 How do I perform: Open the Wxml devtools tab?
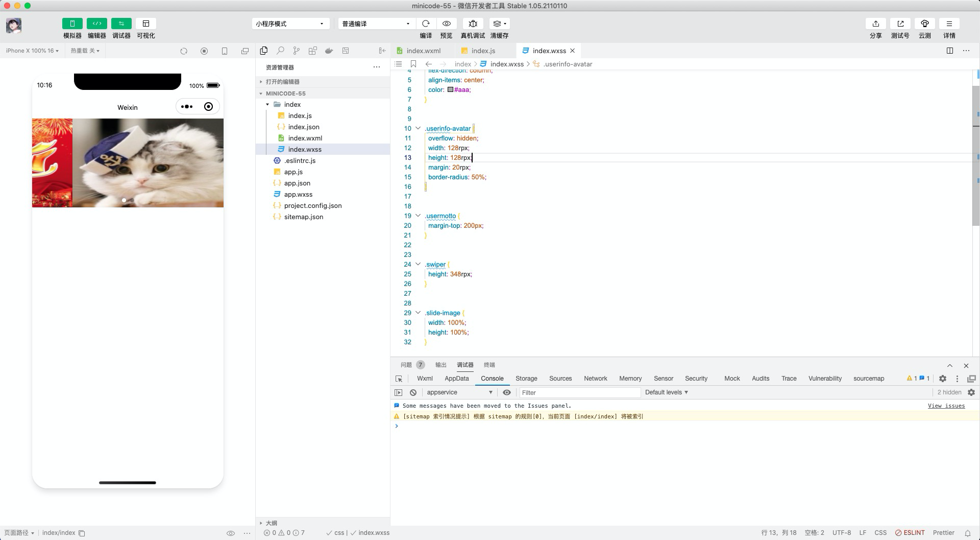(425, 379)
